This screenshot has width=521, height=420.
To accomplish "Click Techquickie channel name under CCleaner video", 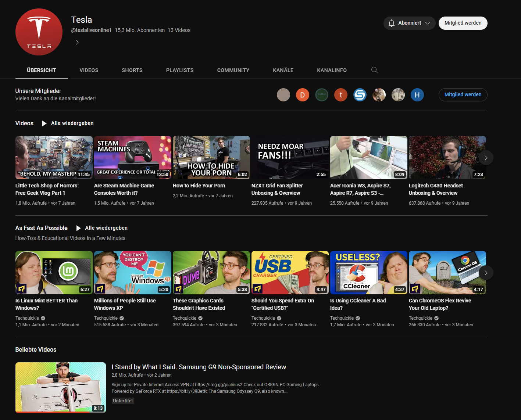I will pyautogui.click(x=342, y=318).
